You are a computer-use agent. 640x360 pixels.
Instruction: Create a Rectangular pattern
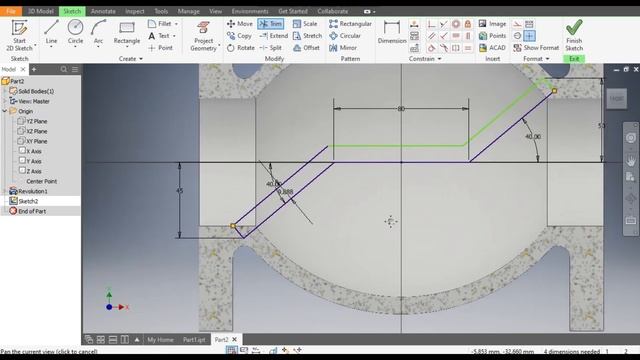point(350,24)
